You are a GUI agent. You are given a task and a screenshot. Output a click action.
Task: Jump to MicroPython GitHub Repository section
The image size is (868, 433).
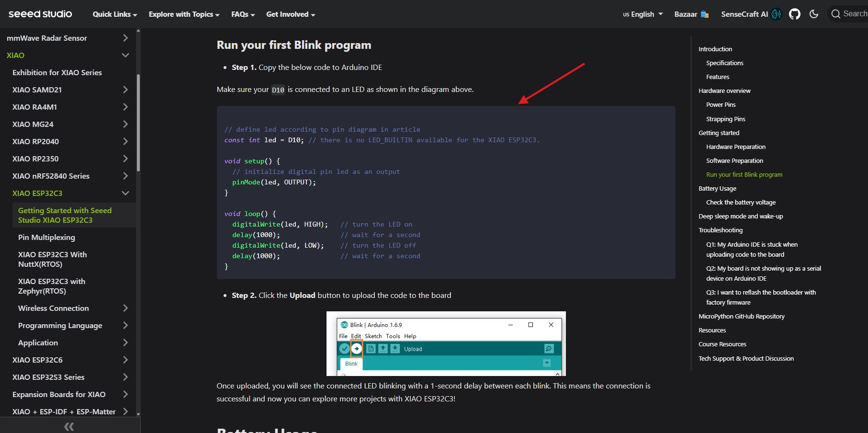[x=741, y=316]
